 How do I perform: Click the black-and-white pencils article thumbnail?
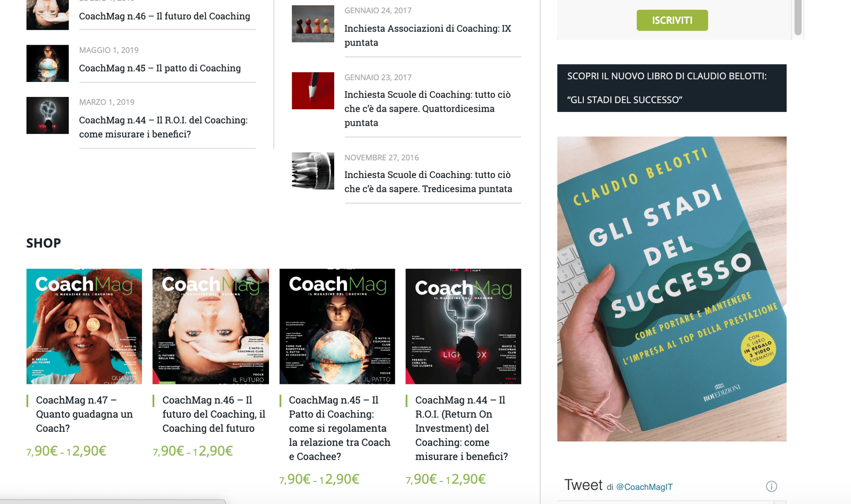point(313,171)
